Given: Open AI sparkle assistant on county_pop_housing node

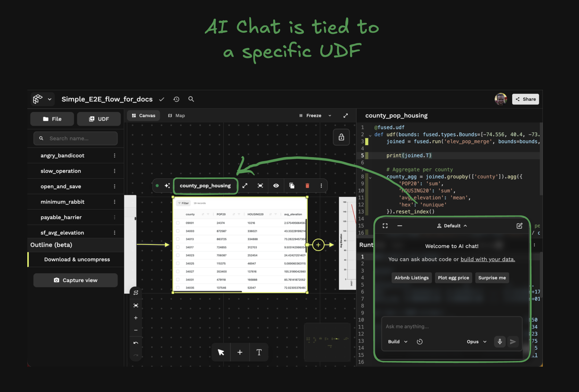Looking at the screenshot, I should pyautogui.click(x=167, y=185).
